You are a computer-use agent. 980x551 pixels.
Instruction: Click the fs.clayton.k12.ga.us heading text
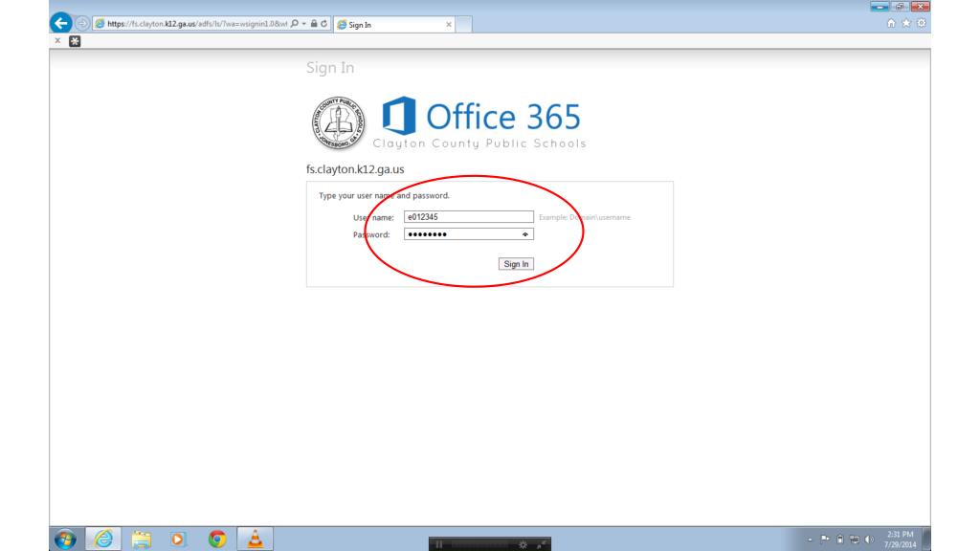355,169
